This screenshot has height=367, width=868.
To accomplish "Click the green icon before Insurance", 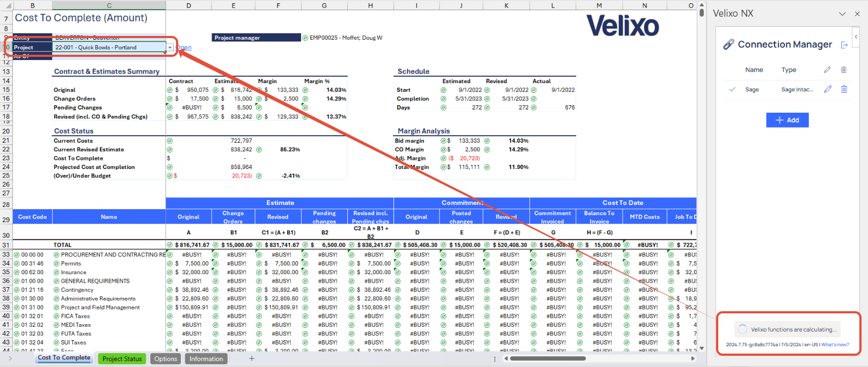I will tap(56, 272).
